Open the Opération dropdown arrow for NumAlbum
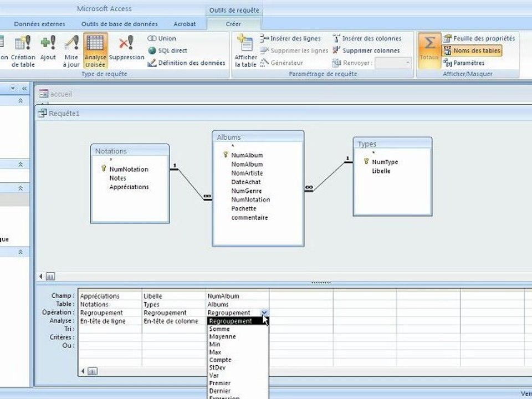Viewport: 532px width, 399px height. (264, 313)
